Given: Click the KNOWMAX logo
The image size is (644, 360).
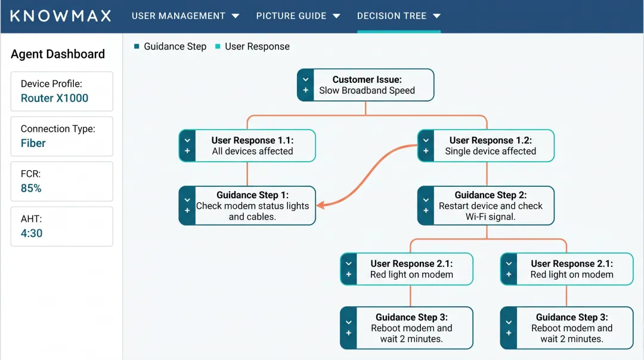Looking at the screenshot, I should point(61,16).
